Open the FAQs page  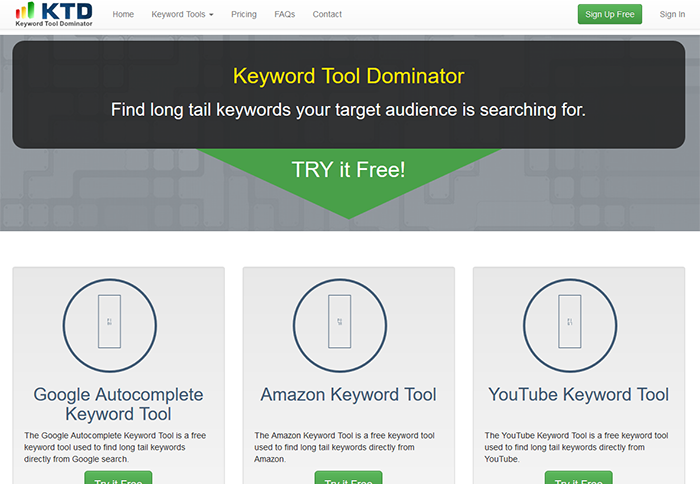pos(284,14)
